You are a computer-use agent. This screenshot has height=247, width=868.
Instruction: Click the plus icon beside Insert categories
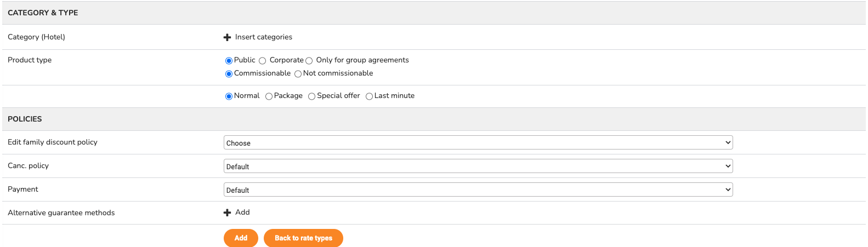[x=227, y=37]
